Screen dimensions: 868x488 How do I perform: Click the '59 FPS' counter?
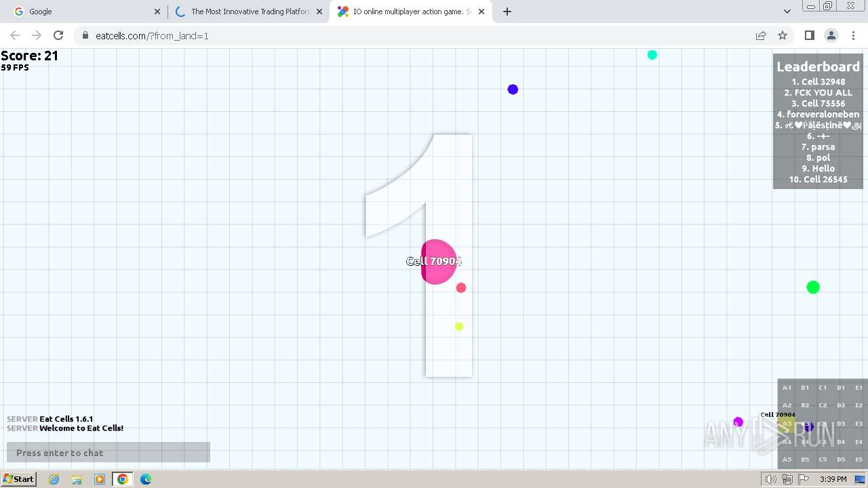tap(15, 68)
